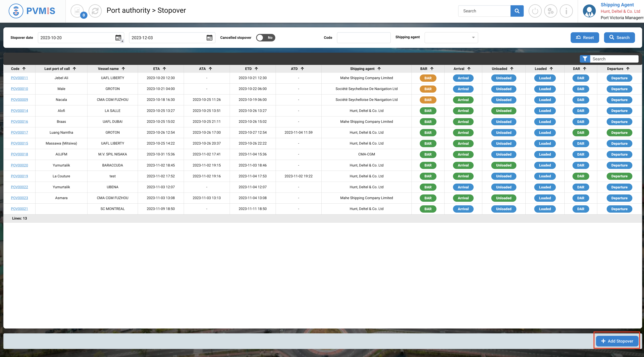Screen dimensions: 644x357
Task: Click the Port authority breadcrumb
Action: coord(128,10)
